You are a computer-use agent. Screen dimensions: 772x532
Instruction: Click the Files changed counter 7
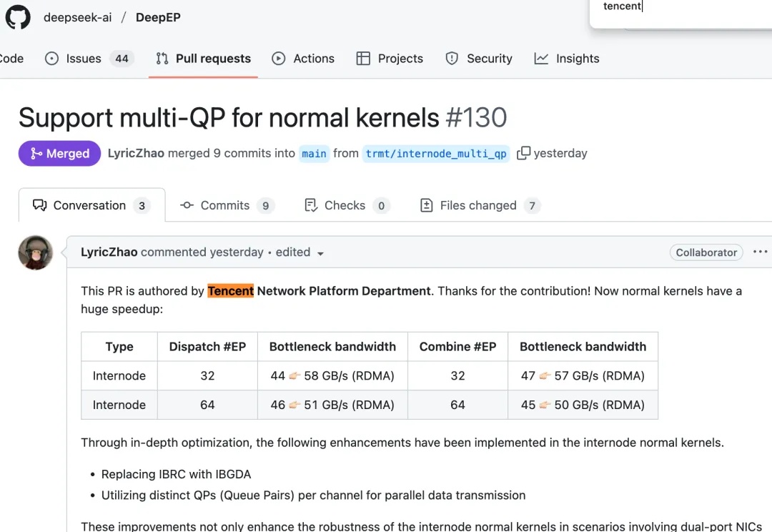point(532,205)
